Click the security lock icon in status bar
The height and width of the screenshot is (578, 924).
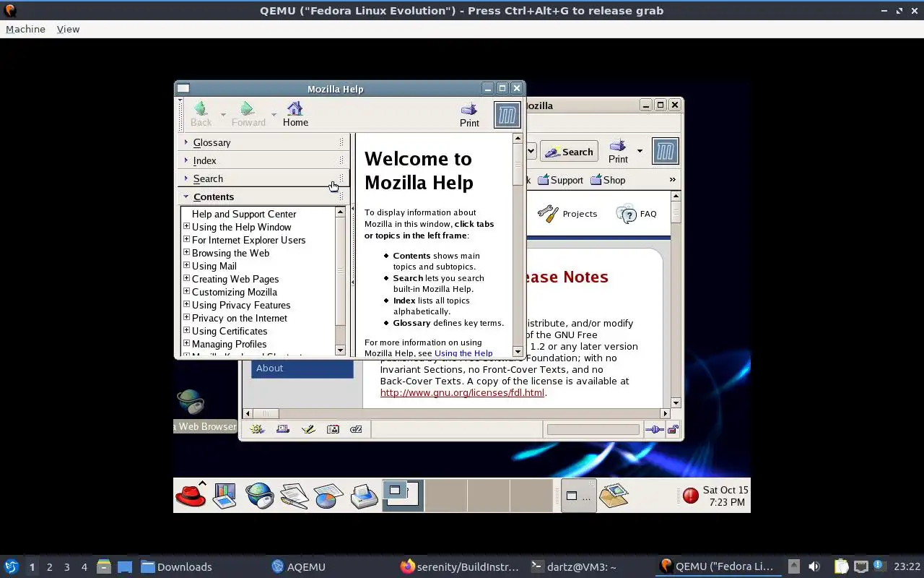(673, 430)
